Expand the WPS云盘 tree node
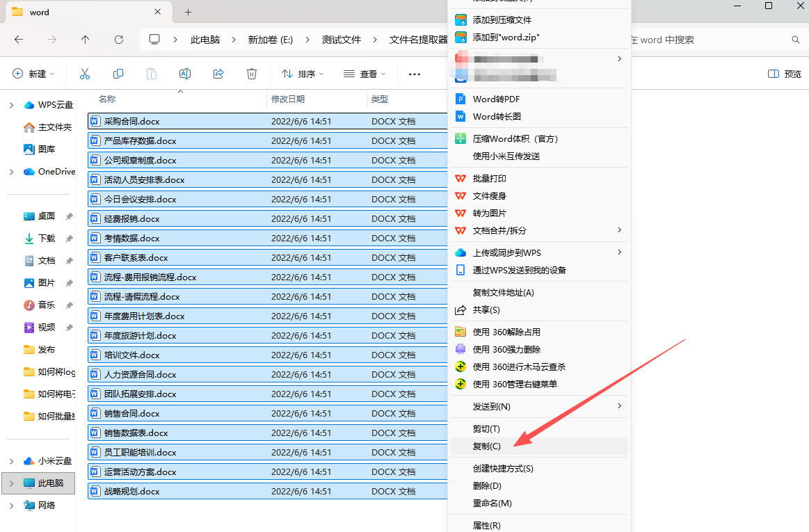Image resolution: width=809 pixels, height=532 pixels. (11, 105)
